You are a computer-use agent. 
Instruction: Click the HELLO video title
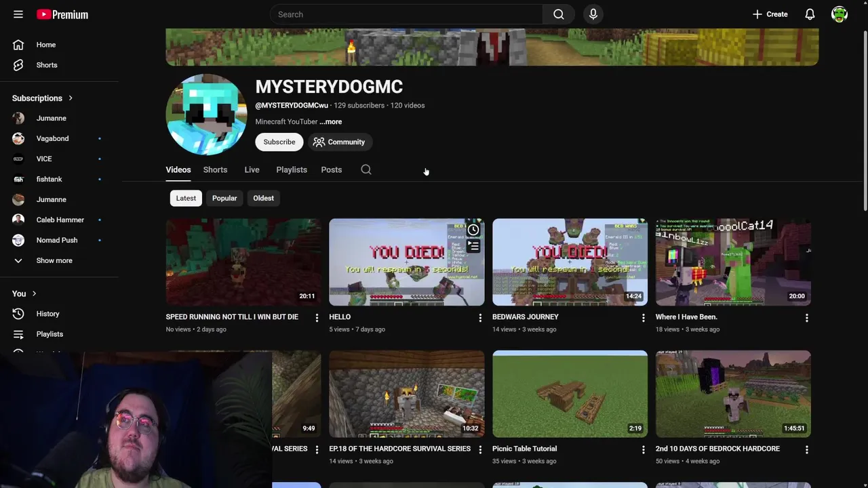pyautogui.click(x=340, y=317)
